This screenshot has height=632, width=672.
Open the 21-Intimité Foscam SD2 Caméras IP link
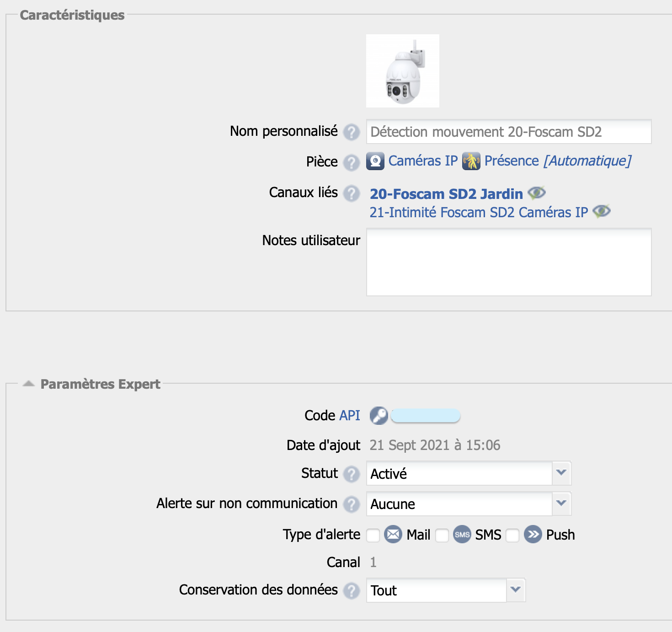click(479, 212)
